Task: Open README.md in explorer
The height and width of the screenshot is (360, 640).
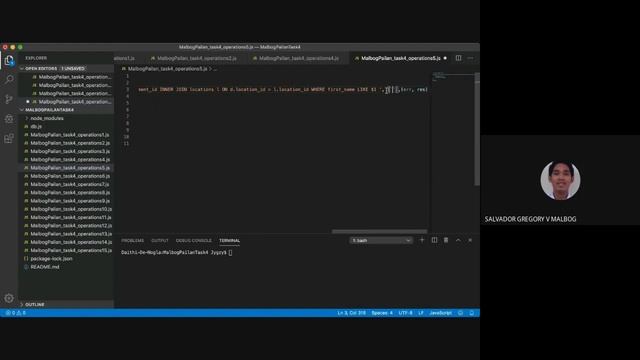Action: click(45, 267)
